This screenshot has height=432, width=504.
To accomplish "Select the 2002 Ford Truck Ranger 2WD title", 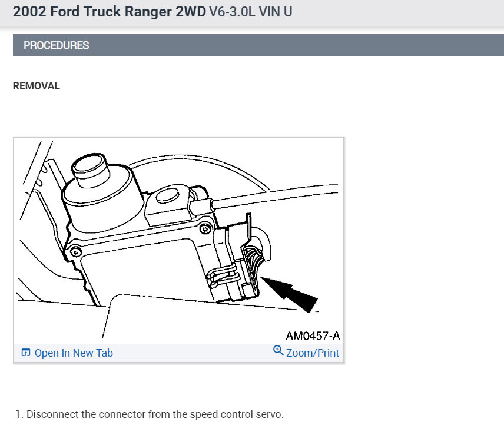I will [x=110, y=12].
